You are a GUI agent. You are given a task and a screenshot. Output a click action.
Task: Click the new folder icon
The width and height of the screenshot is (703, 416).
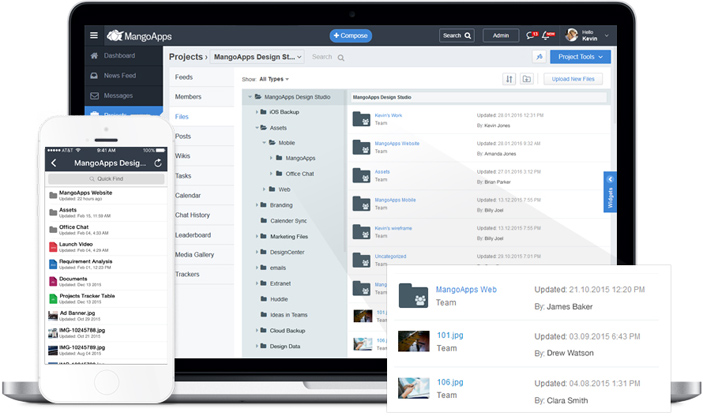[527, 79]
